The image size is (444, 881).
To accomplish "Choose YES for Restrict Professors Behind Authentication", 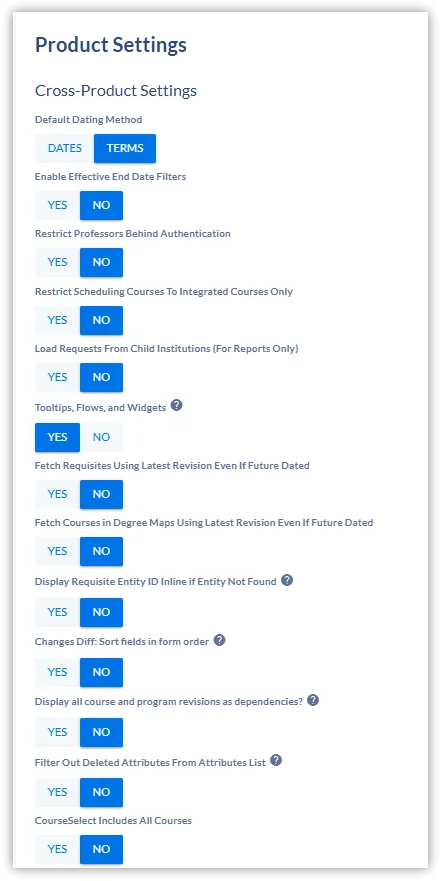I will coord(57,262).
